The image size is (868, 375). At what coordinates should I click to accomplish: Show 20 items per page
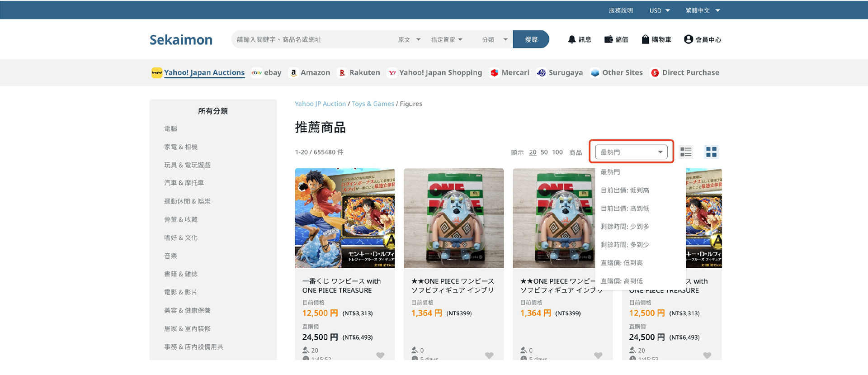[x=533, y=152]
